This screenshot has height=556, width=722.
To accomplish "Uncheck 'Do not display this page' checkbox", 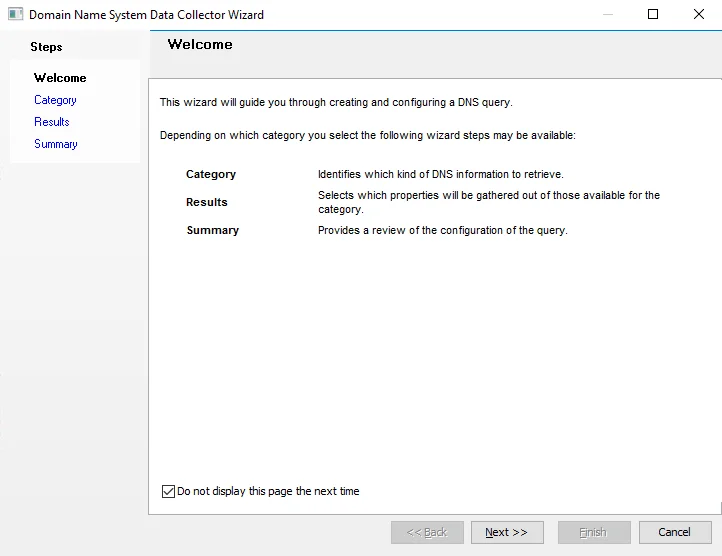I will (169, 492).
